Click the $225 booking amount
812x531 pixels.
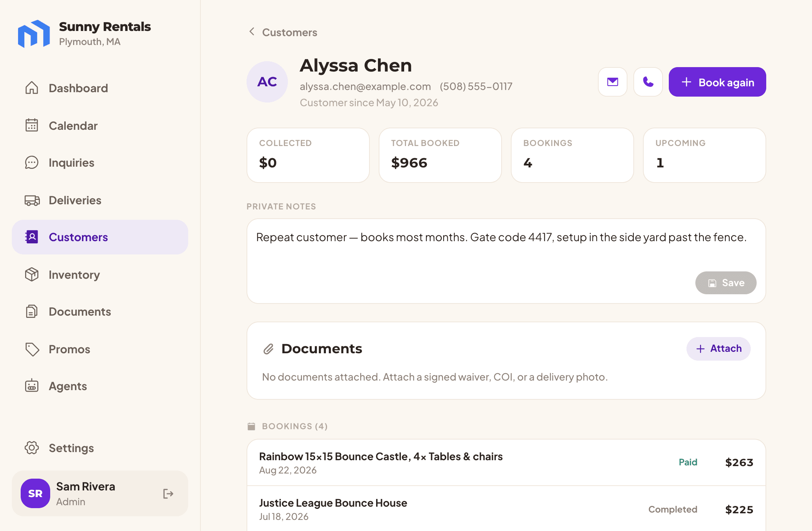[x=739, y=510]
